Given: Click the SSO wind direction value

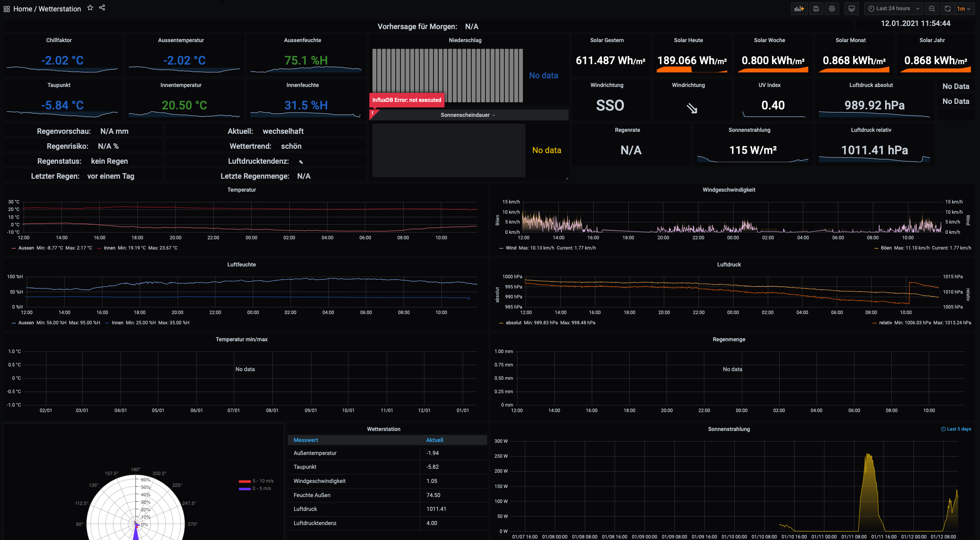Looking at the screenshot, I should tap(610, 105).
